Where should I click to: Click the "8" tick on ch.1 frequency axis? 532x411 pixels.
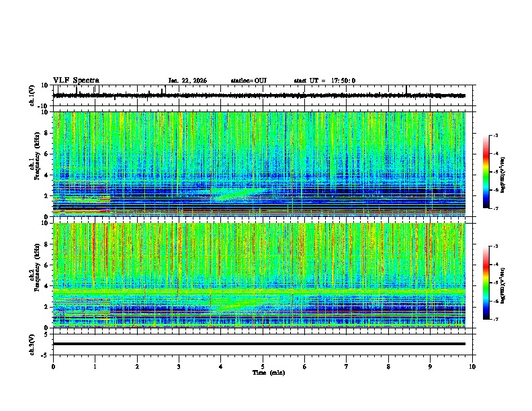pyautogui.click(x=46, y=133)
